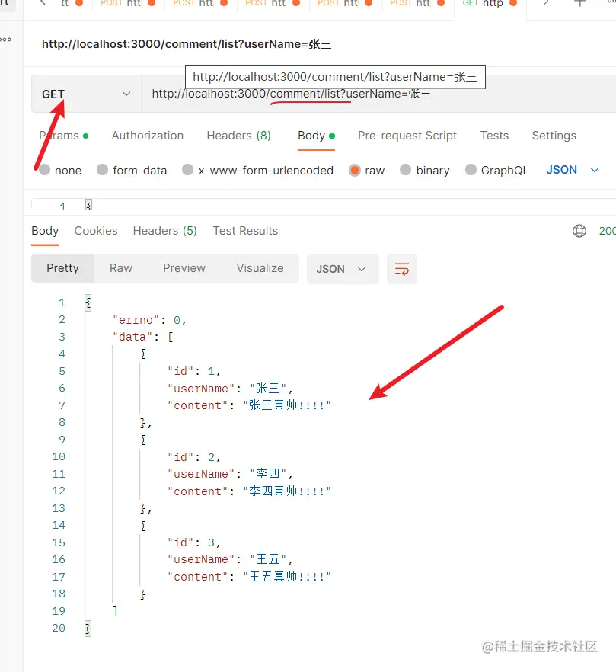Switch to the Tests tab

click(494, 136)
